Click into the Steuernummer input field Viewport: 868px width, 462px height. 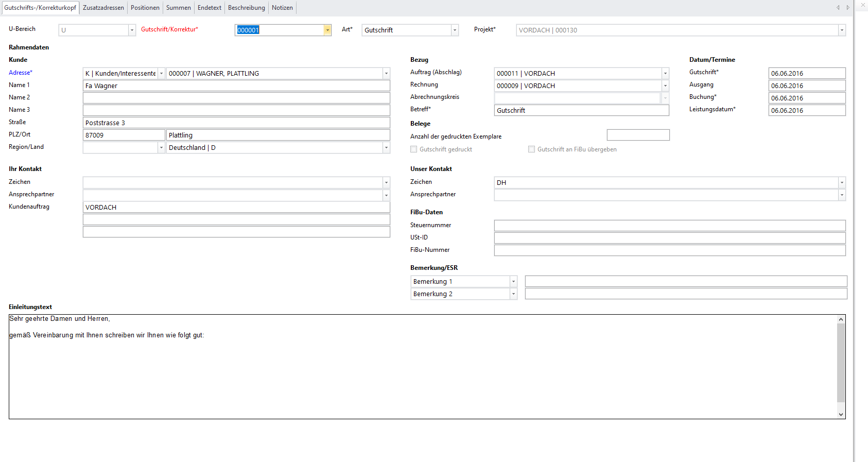click(x=669, y=226)
